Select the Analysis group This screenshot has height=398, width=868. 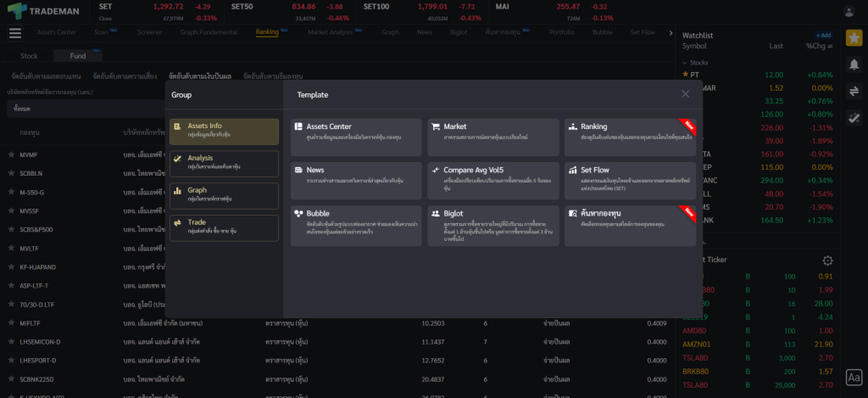pos(224,163)
